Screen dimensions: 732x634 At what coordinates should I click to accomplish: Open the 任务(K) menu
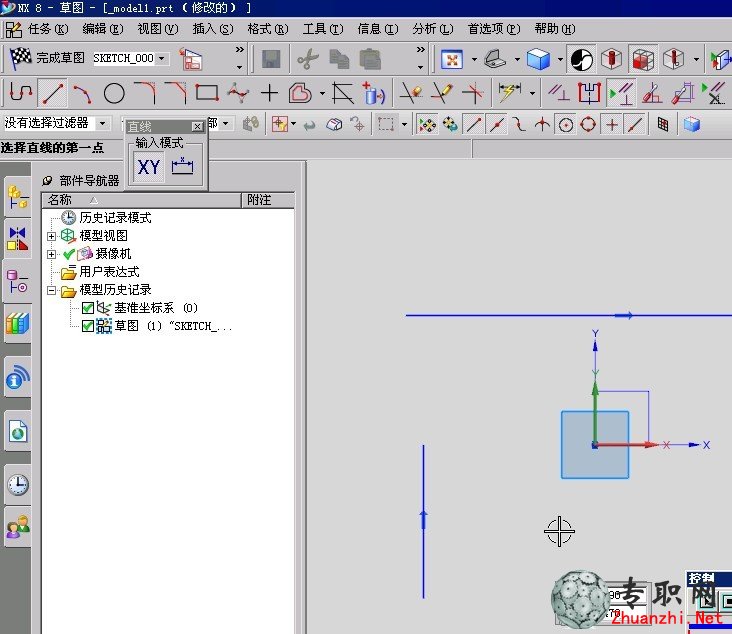click(x=48, y=29)
